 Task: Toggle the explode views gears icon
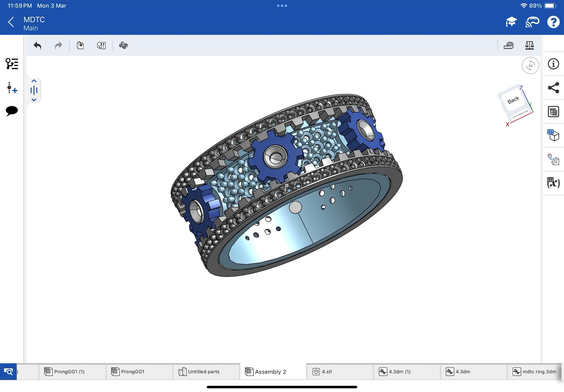point(123,46)
